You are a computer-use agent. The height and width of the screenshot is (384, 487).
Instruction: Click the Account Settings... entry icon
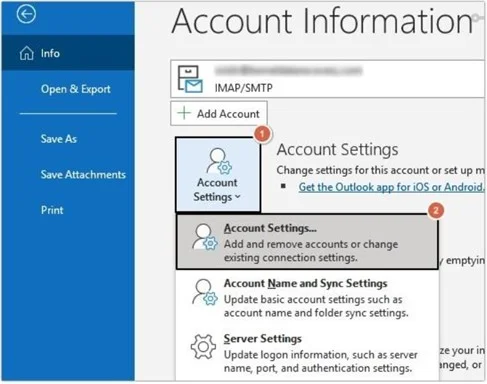point(204,237)
